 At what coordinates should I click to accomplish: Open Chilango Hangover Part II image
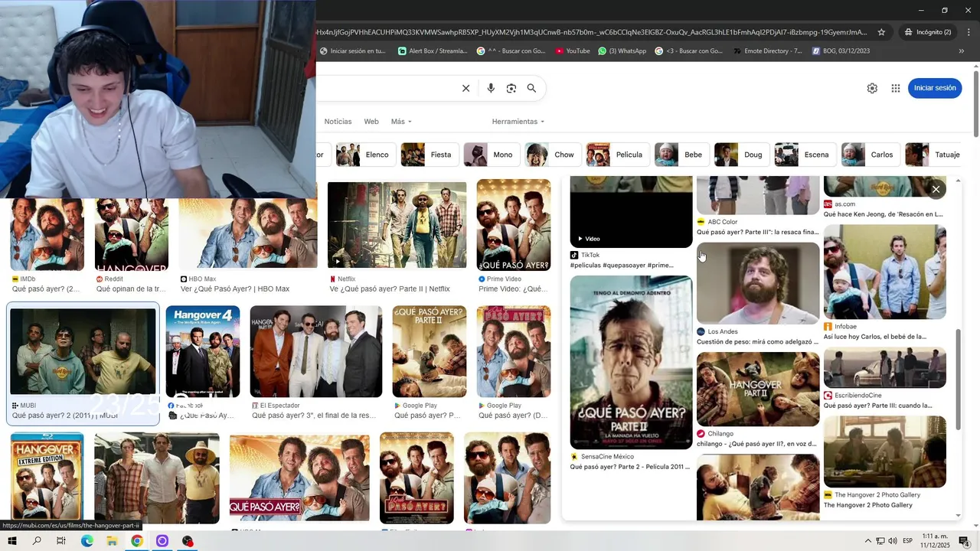coord(758,389)
